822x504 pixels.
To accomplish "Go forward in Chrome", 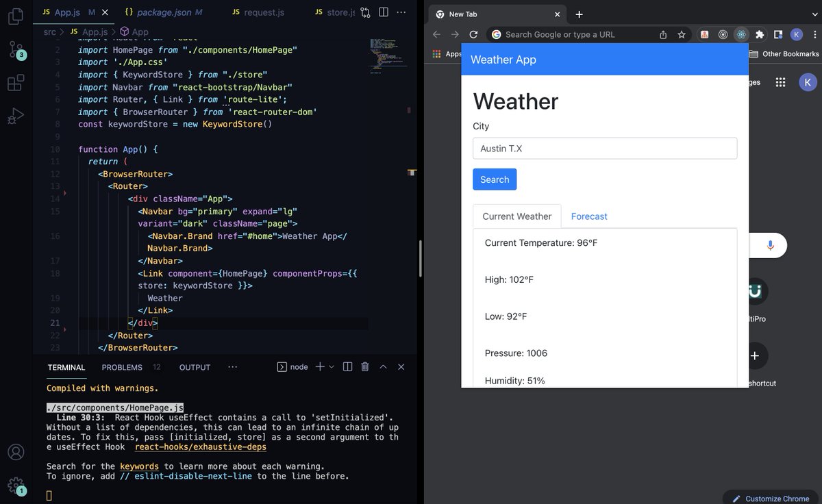I will [x=455, y=34].
